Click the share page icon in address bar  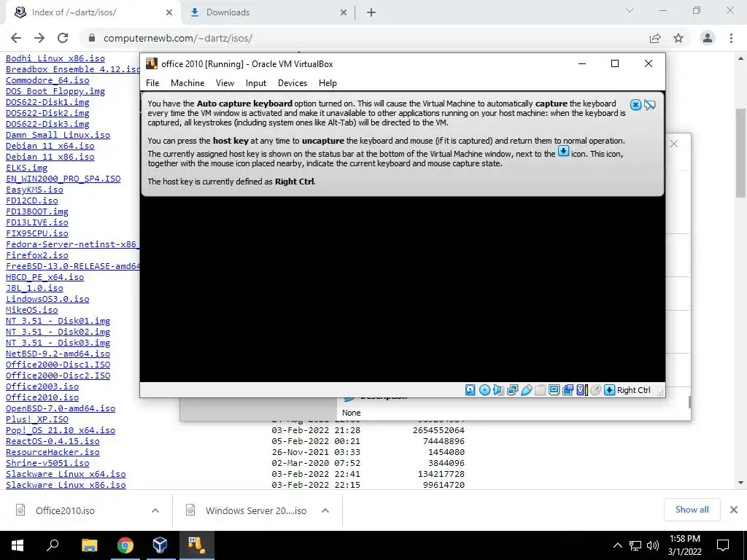pyautogui.click(x=655, y=38)
